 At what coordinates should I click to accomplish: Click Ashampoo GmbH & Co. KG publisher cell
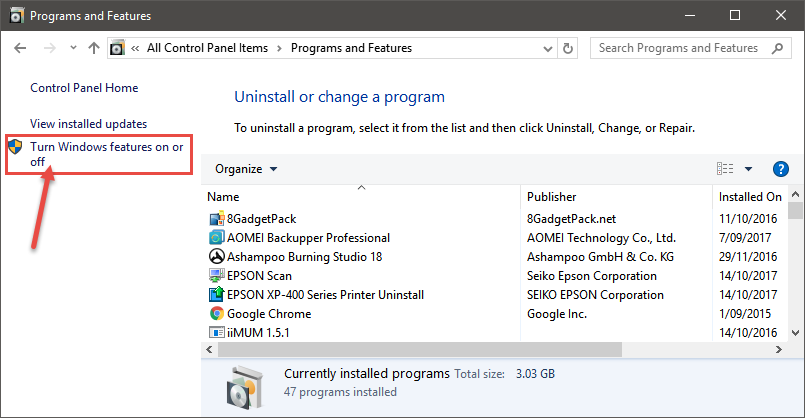pyautogui.click(x=600, y=257)
